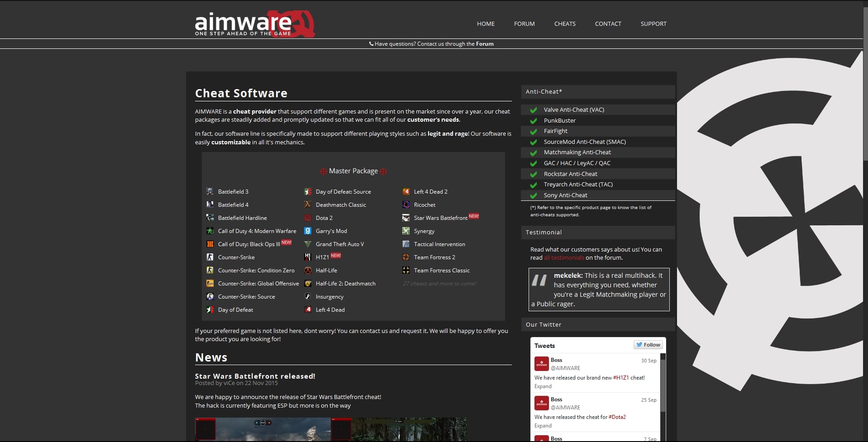The image size is (868, 442).
Task: Click the Battlefield 3 game icon
Action: tap(210, 191)
